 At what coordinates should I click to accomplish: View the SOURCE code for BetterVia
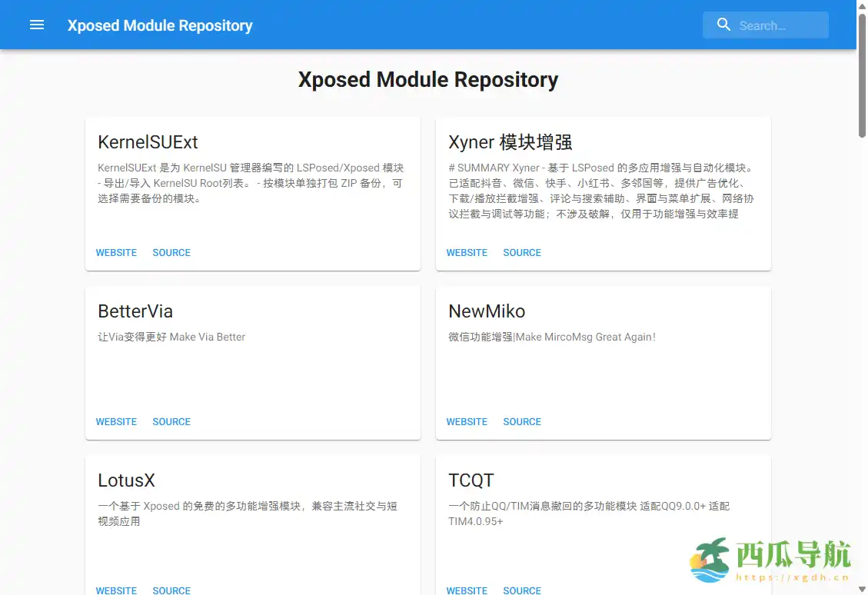(x=171, y=421)
